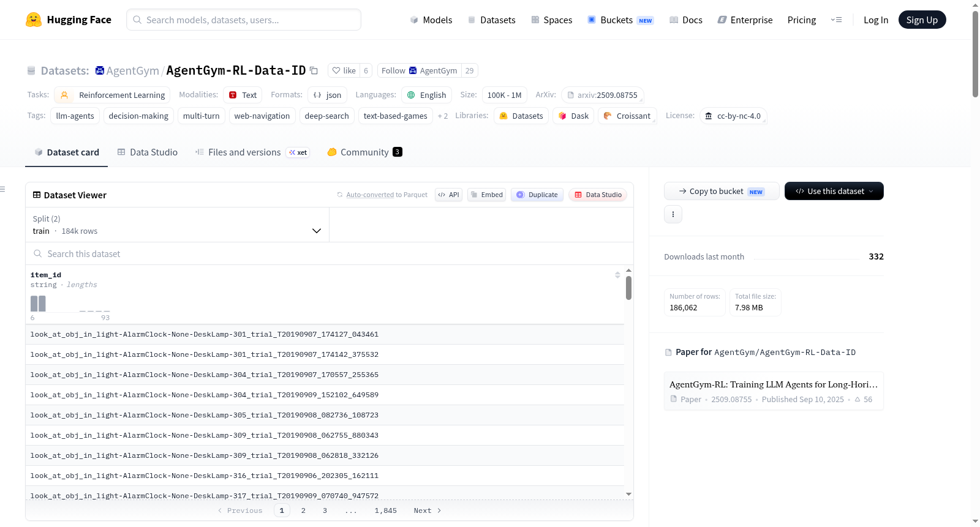This screenshot has width=980, height=527.
Task: Select the Datasets library tag
Action: [x=521, y=116]
